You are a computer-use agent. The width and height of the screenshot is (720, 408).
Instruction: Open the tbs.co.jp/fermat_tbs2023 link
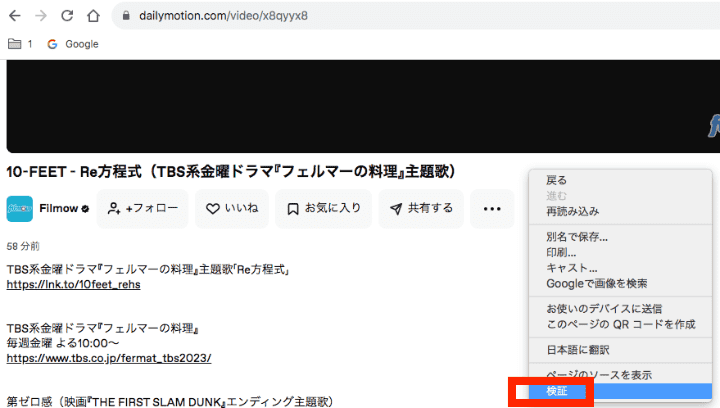109,358
